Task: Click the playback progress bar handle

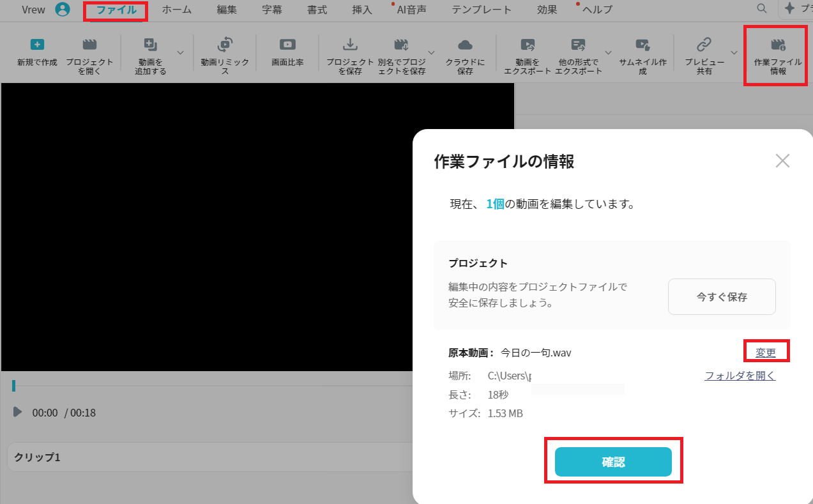Action: tap(13, 386)
